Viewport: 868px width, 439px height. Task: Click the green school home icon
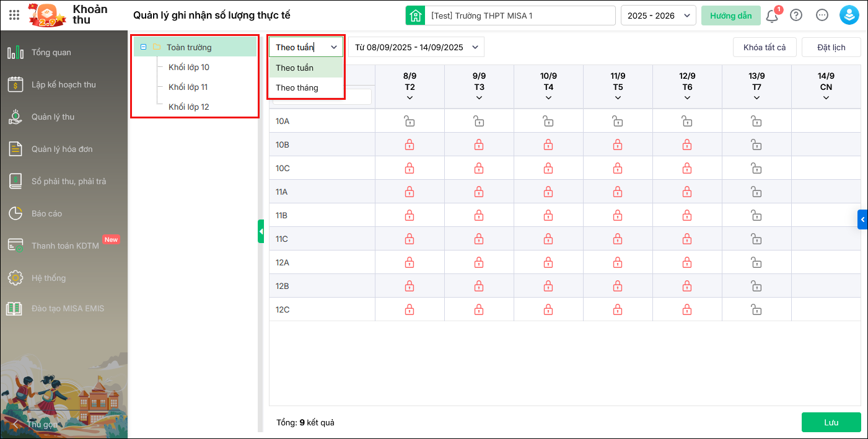tap(415, 16)
